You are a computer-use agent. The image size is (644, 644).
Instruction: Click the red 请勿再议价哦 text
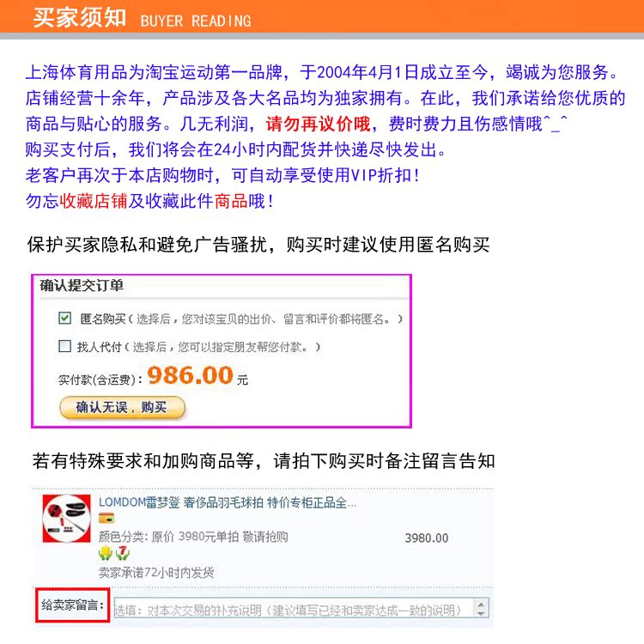pyautogui.click(x=318, y=124)
